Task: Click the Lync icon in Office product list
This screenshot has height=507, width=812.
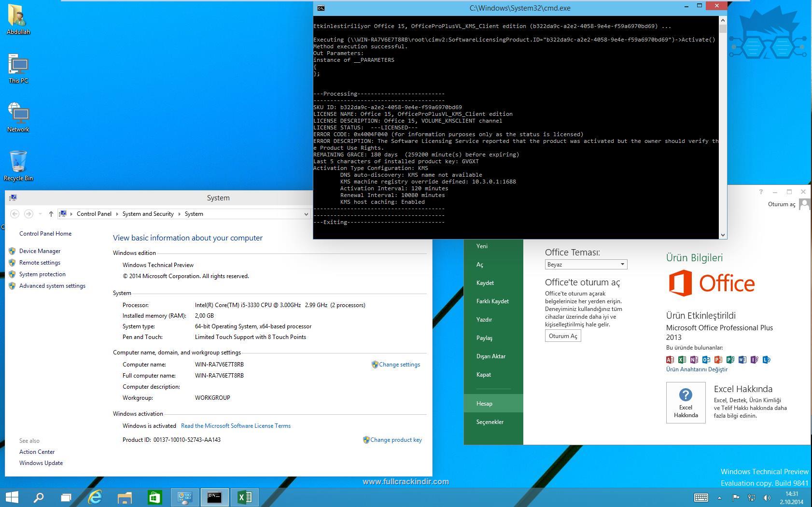Action: tap(767, 360)
